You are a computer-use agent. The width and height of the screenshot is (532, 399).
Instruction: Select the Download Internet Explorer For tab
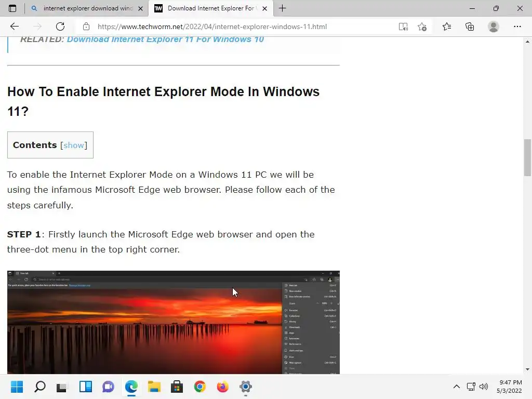[x=210, y=8]
